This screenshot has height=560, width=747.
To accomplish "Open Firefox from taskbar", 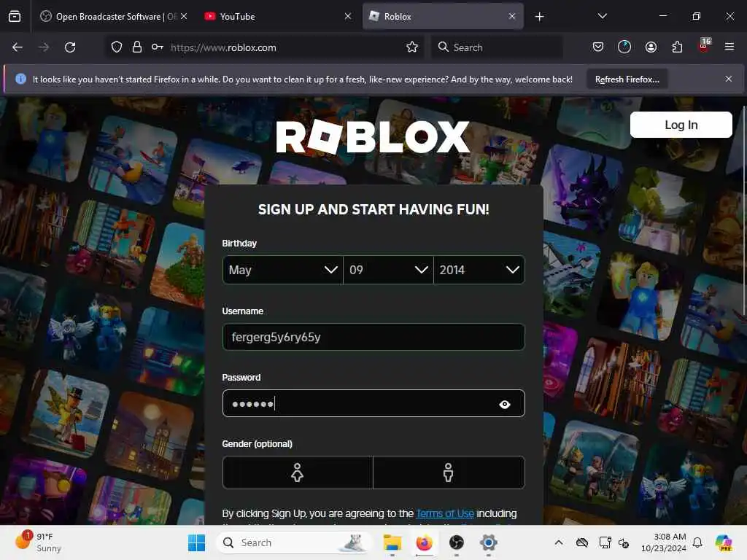I will click(x=424, y=542).
